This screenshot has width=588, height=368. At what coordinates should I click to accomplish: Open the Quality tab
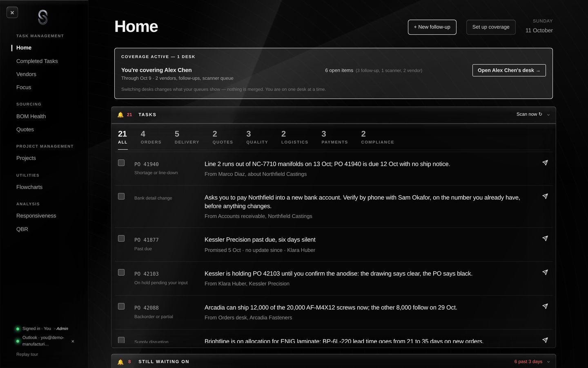click(x=257, y=137)
